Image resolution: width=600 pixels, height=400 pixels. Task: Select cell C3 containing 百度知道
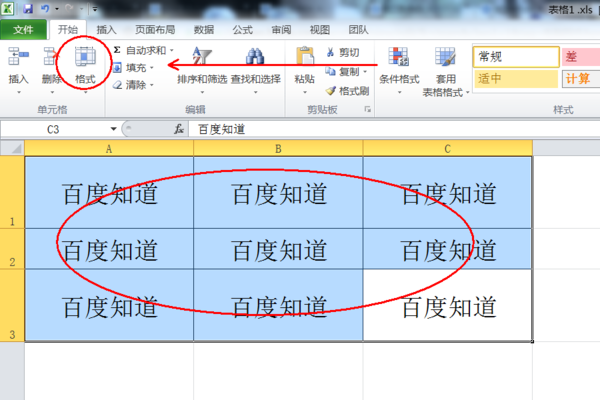(447, 305)
